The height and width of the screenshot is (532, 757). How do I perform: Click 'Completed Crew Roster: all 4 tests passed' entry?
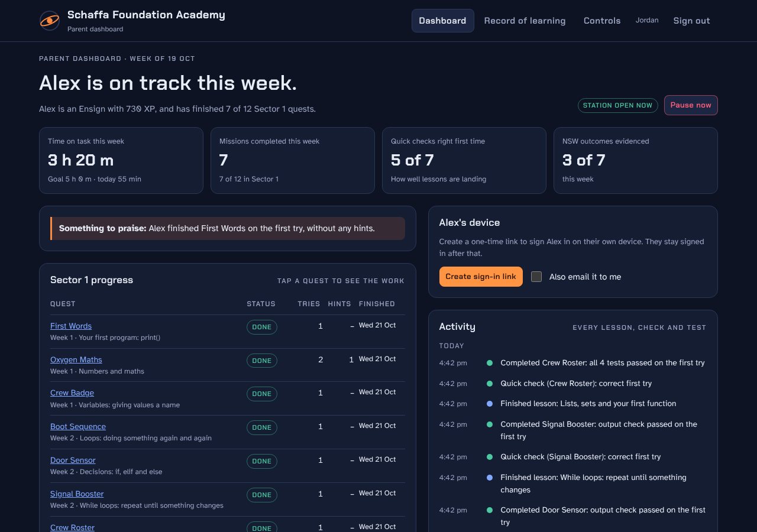603,363
